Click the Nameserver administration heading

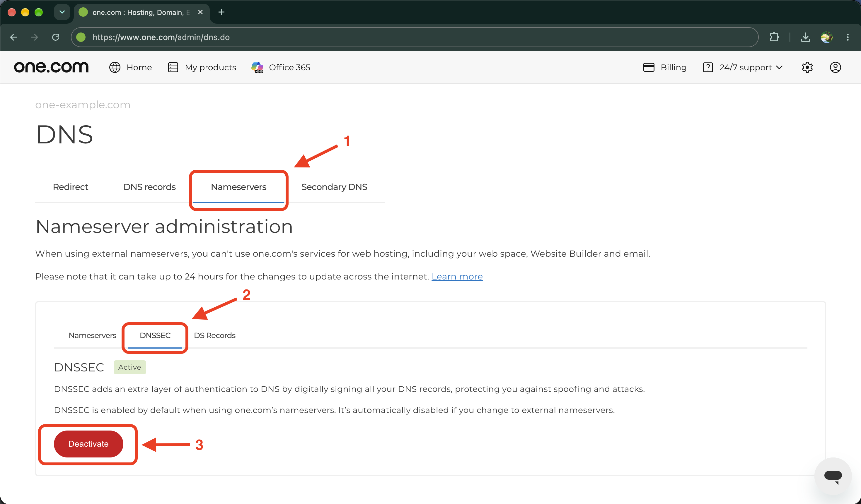pos(164,226)
